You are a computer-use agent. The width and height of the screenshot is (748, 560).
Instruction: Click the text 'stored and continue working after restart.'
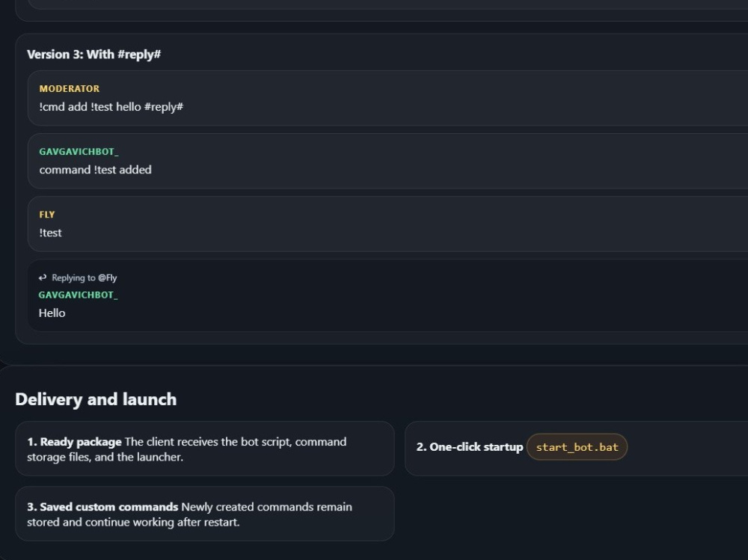(x=133, y=523)
